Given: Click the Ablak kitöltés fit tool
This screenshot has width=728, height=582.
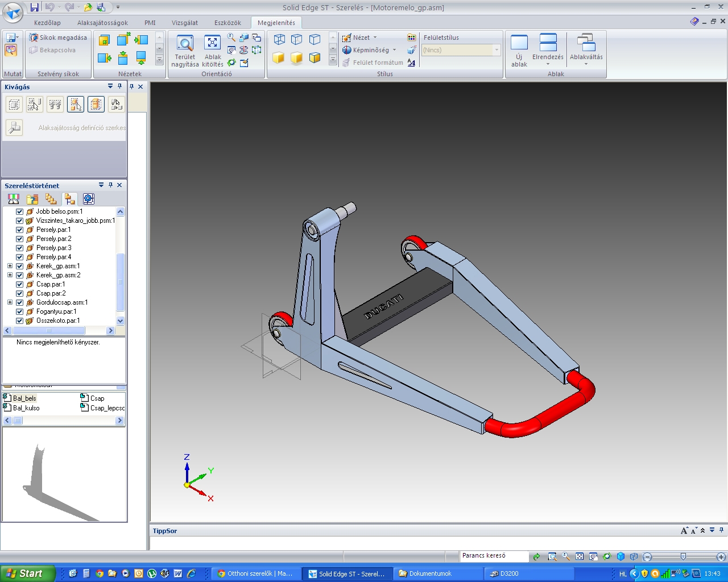Looking at the screenshot, I should click(x=213, y=51).
